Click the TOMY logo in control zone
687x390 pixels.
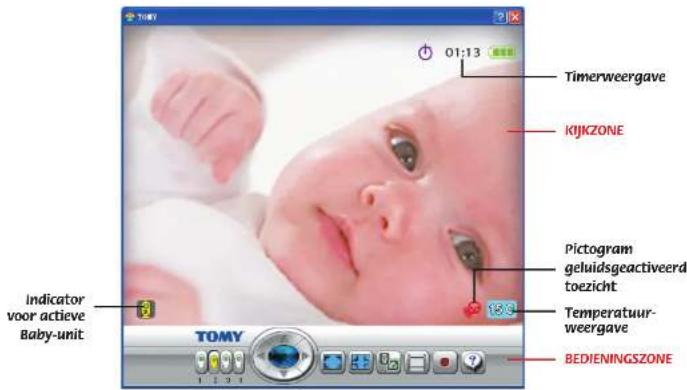(x=219, y=337)
